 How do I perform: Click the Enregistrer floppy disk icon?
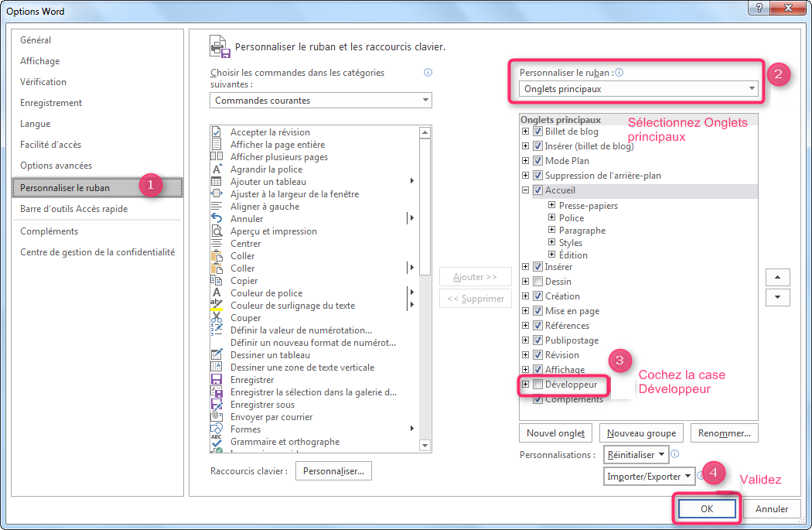coord(217,380)
